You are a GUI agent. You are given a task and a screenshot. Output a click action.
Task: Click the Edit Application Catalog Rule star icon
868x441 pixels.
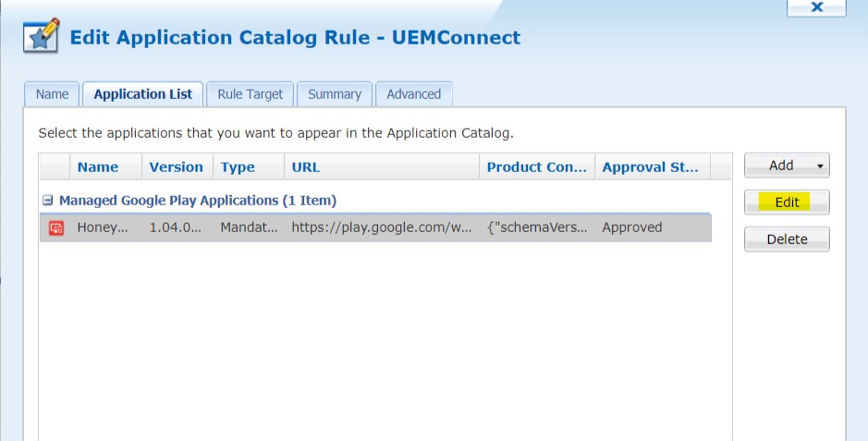tap(42, 35)
